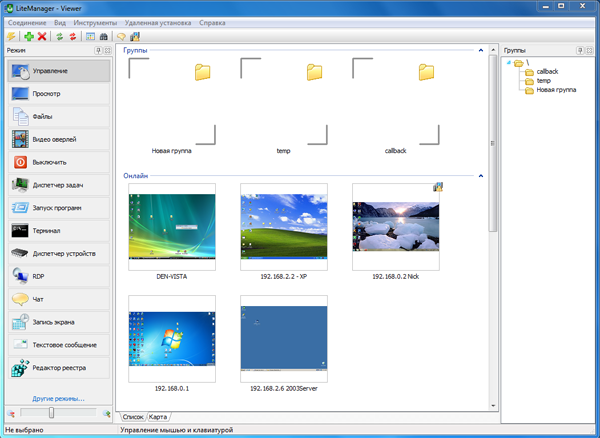The width and height of the screenshot is (600, 438).
Task: Select the Чат chat mode
Action: (x=59, y=299)
